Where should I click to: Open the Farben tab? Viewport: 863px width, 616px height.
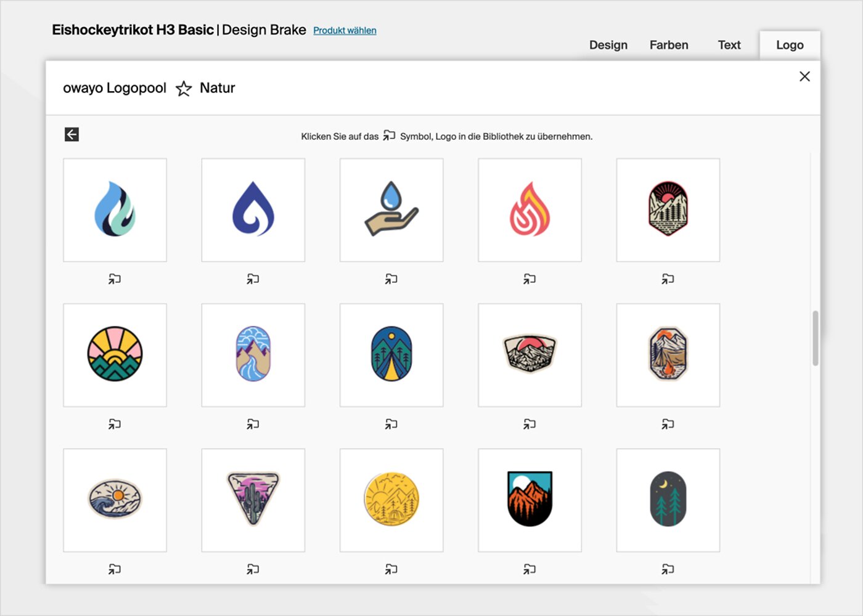pos(669,45)
